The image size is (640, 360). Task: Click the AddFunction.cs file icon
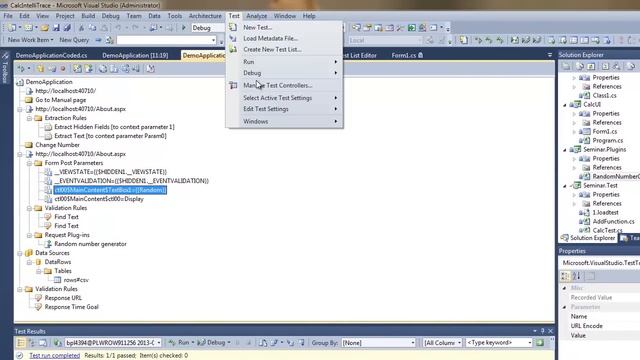(584, 221)
